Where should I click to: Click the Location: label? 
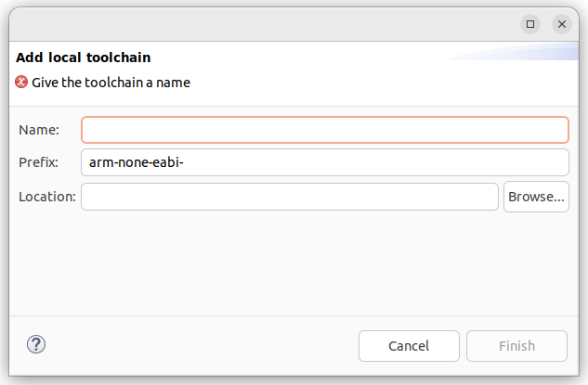tap(47, 197)
